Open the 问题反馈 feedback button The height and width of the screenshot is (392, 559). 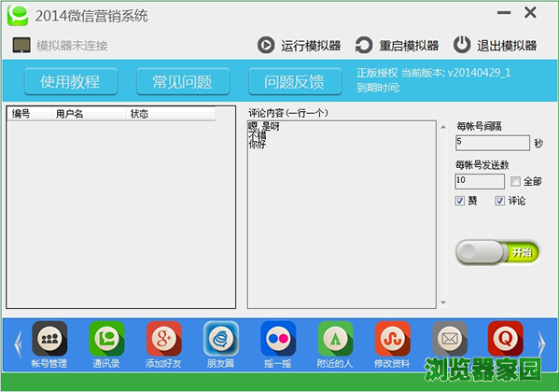[x=295, y=81]
